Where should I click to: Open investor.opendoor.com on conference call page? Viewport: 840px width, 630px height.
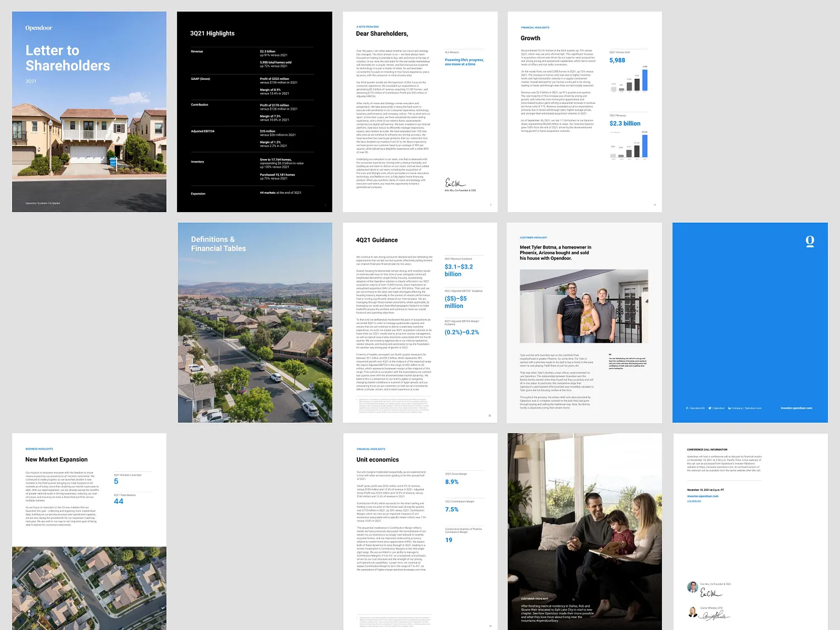pos(703,496)
